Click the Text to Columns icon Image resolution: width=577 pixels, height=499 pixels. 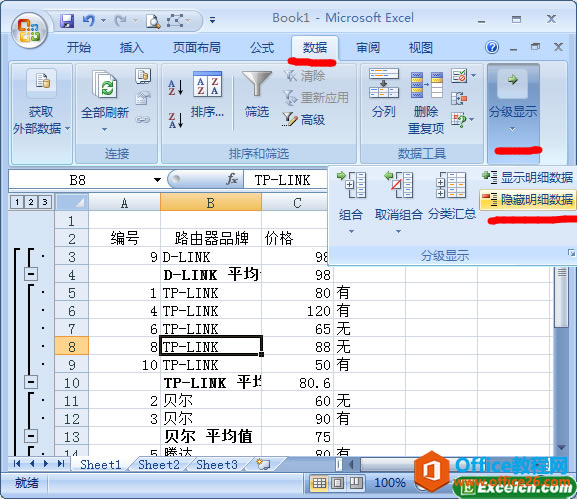click(x=384, y=84)
